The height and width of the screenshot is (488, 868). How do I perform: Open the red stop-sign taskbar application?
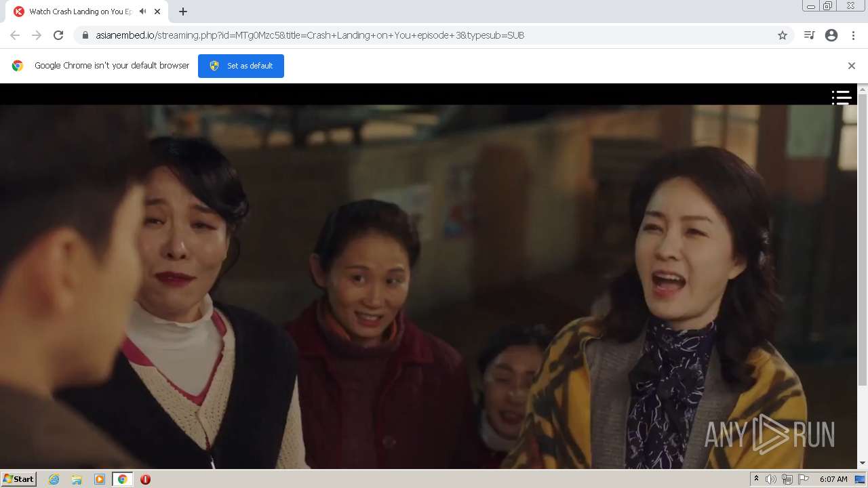click(x=145, y=479)
